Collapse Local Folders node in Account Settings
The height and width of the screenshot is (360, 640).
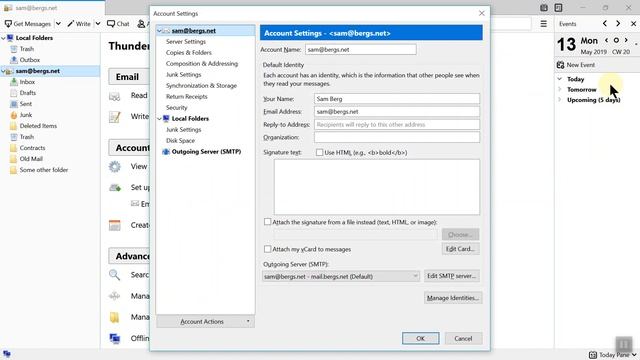click(x=159, y=119)
